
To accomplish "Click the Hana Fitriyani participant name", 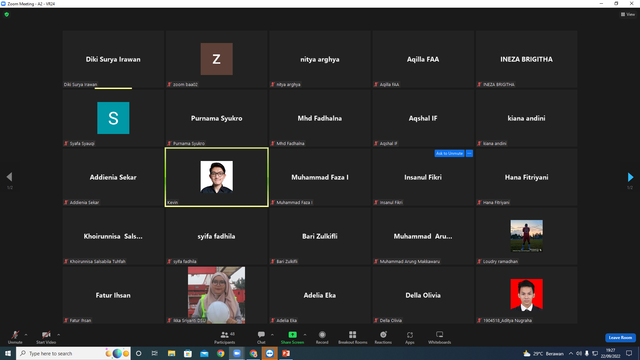I will pos(527,177).
